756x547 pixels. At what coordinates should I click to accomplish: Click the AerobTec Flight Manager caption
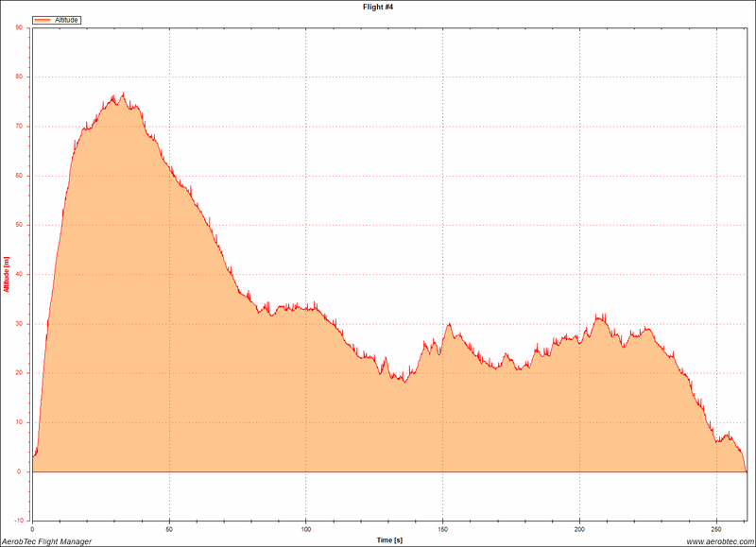pos(46,541)
